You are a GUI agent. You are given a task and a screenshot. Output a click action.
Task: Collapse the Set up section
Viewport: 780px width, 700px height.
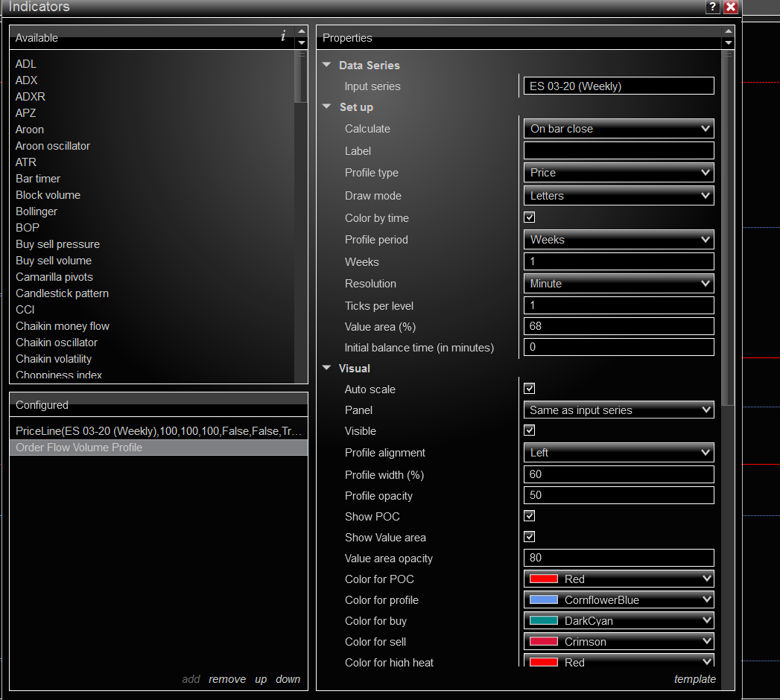tap(327, 106)
